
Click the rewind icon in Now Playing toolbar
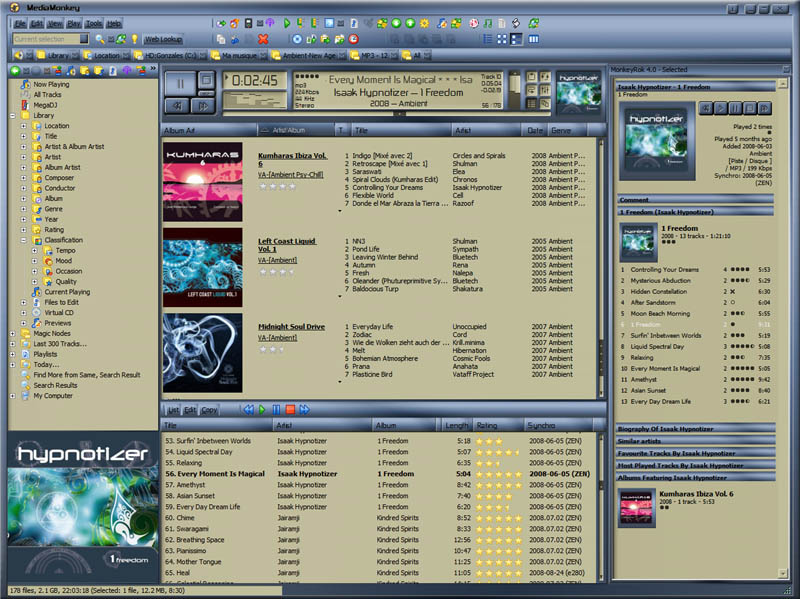point(248,409)
